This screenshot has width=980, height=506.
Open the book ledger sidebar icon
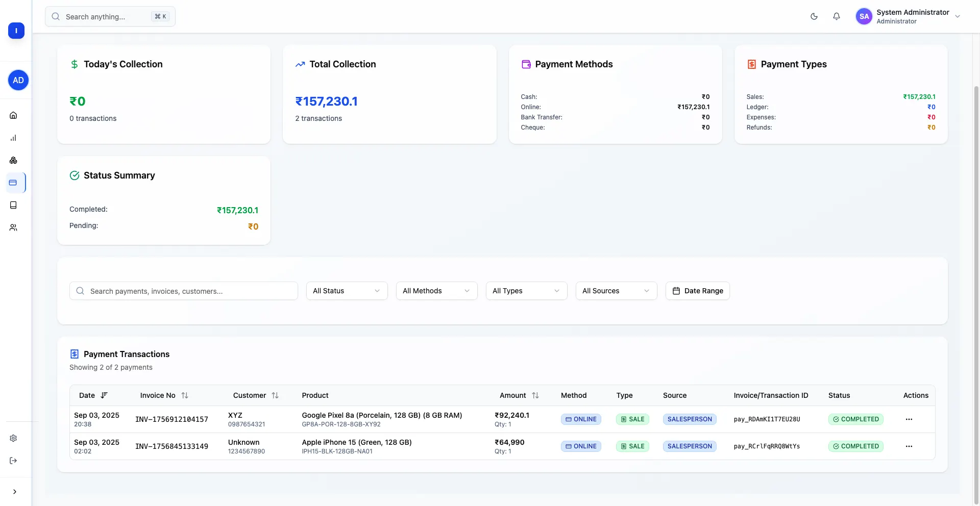(13, 205)
